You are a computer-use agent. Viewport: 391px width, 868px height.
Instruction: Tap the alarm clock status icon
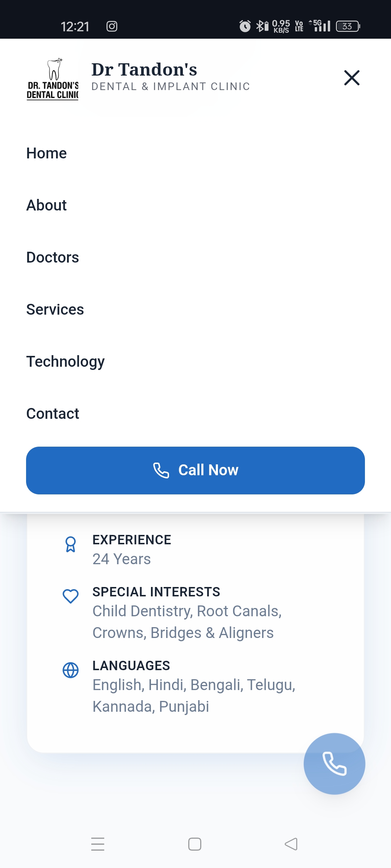click(245, 26)
